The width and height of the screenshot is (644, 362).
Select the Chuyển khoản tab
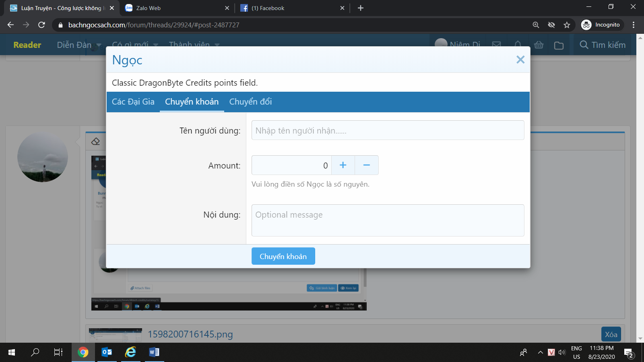192,102
